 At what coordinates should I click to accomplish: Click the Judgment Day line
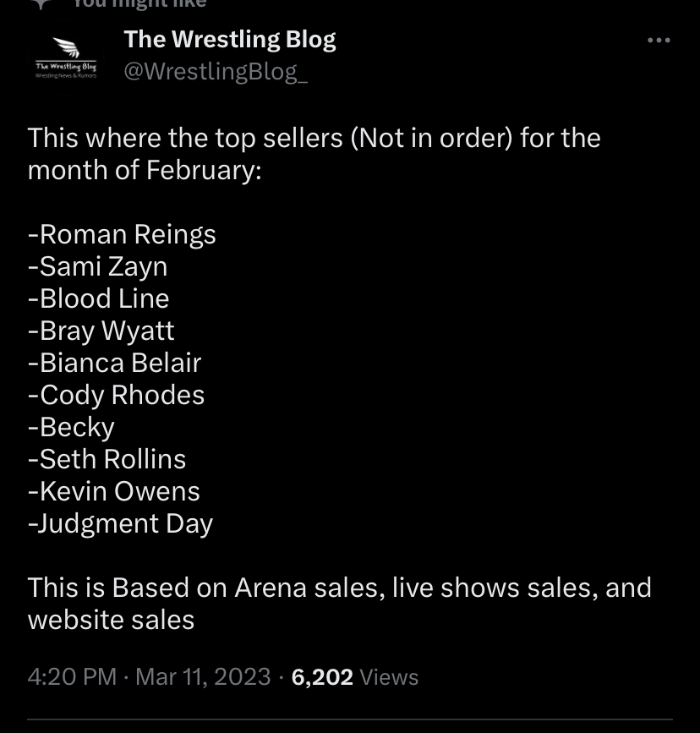(120, 523)
